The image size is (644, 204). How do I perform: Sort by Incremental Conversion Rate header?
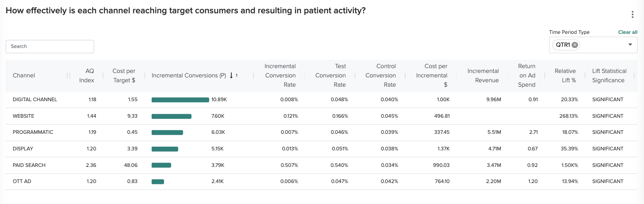click(x=280, y=75)
